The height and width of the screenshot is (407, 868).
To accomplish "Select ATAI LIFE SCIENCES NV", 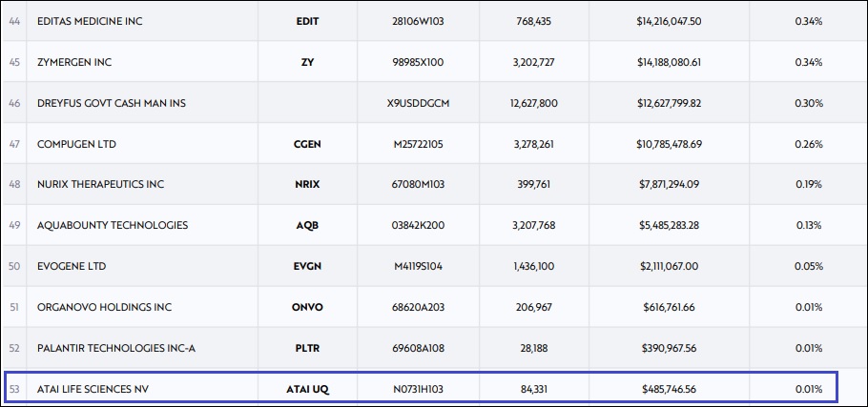I will coord(93,389).
